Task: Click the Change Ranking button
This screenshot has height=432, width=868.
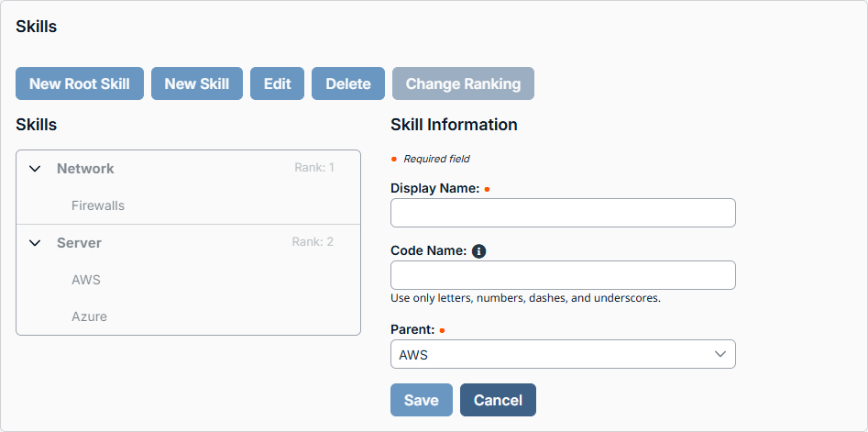Action: pyautogui.click(x=463, y=83)
